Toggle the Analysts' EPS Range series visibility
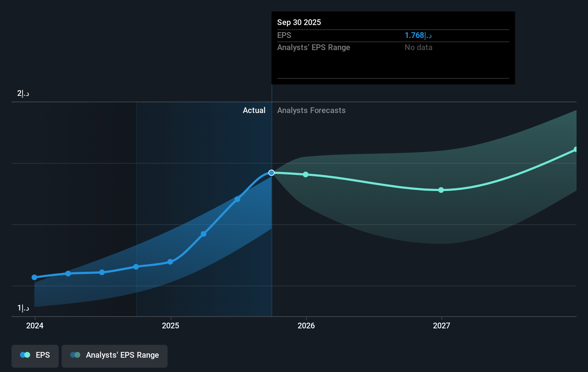This screenshot has height=372, width=588. tap(114, 356)
